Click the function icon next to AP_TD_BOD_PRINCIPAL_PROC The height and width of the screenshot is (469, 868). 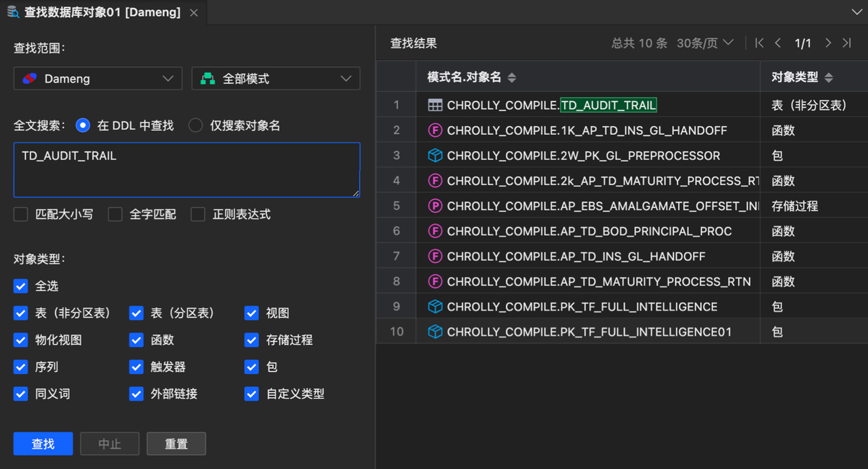point(435,230)
